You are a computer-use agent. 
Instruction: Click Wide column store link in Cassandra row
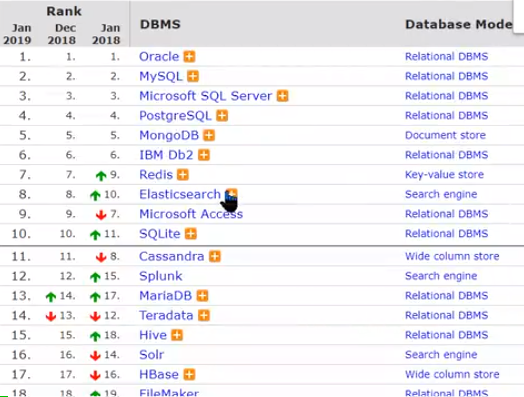452,256
